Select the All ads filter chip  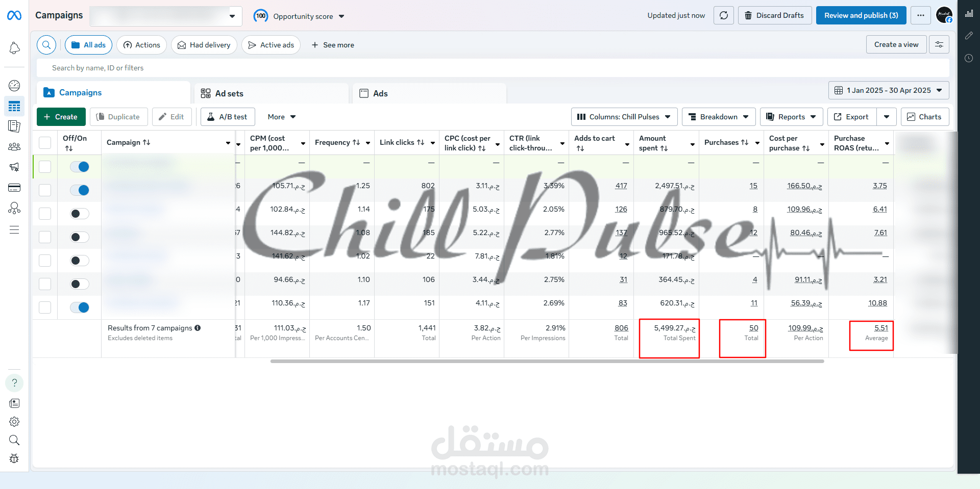point(88,45)
